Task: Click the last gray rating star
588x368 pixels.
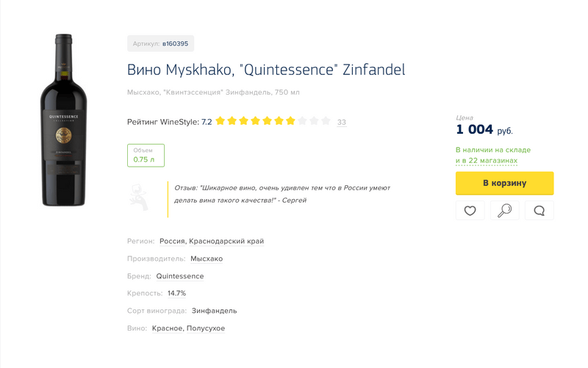Action: (326, 121)
